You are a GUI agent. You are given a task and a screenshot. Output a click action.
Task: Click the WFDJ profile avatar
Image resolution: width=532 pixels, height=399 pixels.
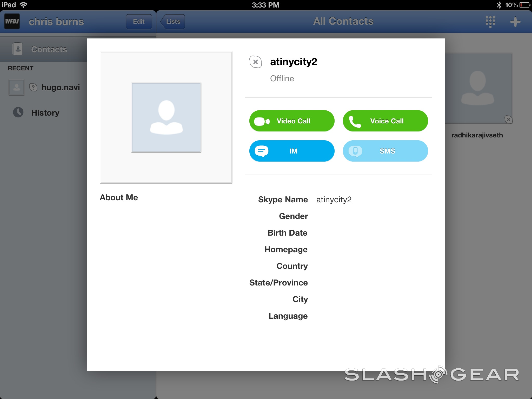coord(12,22)
